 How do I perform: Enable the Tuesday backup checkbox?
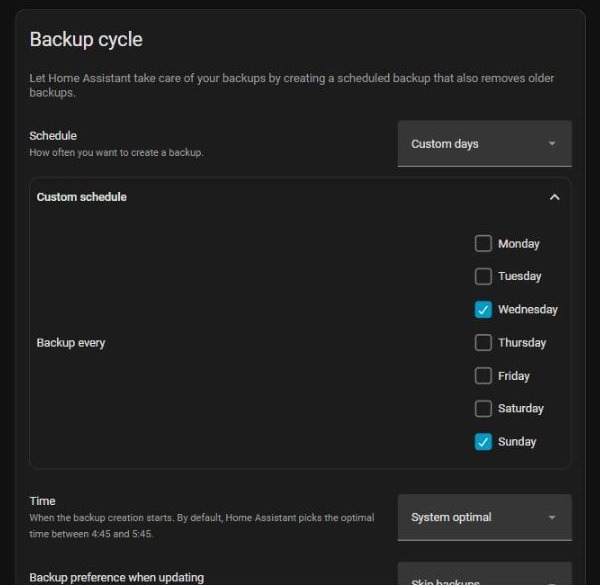pyautogui.click(x=483, y=276)
